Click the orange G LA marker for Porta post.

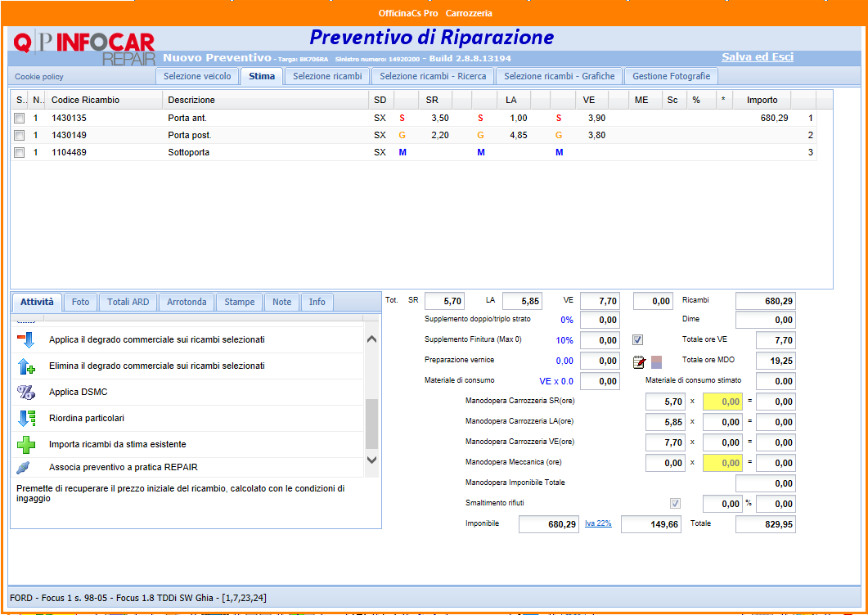(x=480, y=135)
